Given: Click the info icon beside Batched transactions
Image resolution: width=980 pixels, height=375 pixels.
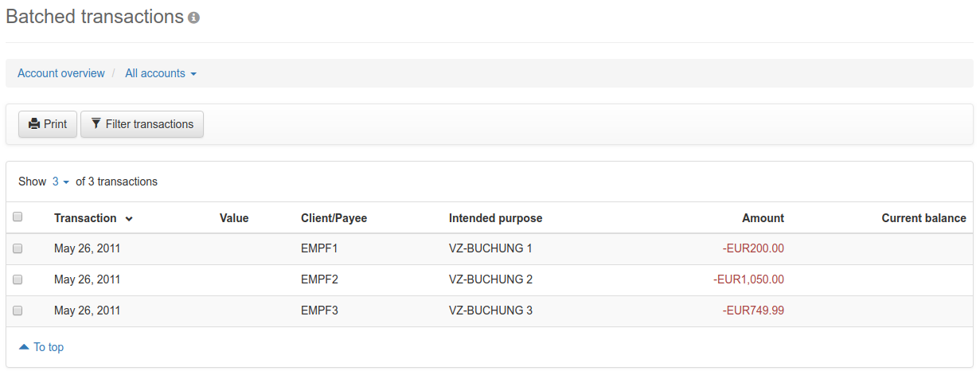Looking at the screenshot, I should (193, 18).
